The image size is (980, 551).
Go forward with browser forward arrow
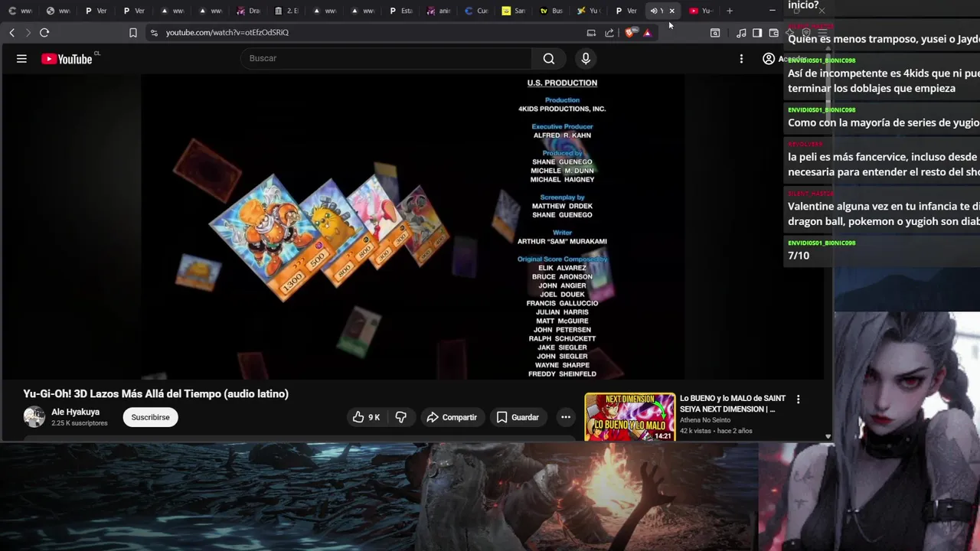pyautogui.click(x=28, y=32)
